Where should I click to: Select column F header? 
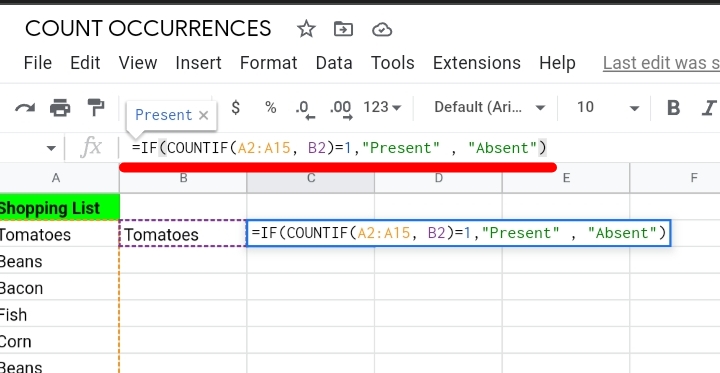click(675, 178)
